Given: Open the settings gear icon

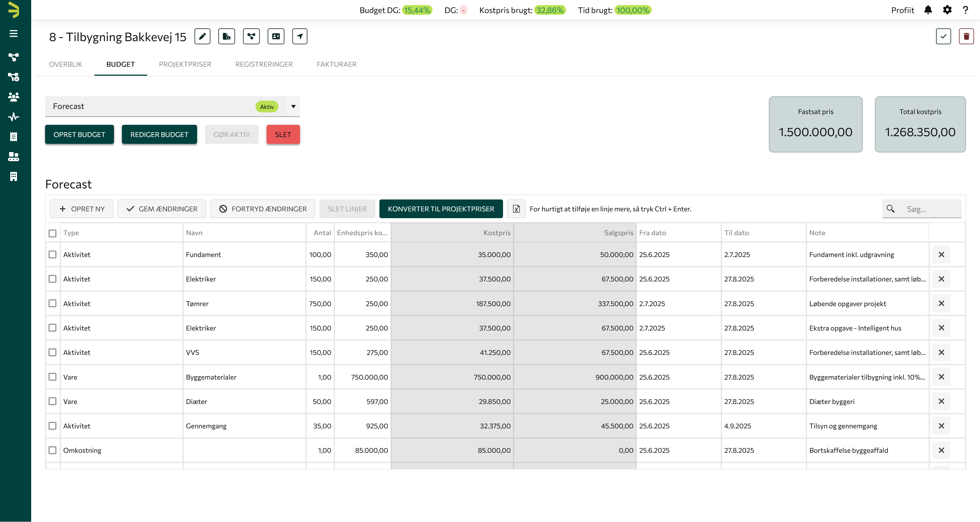Looking at the screenshot, I should click(x=947, y=10).
